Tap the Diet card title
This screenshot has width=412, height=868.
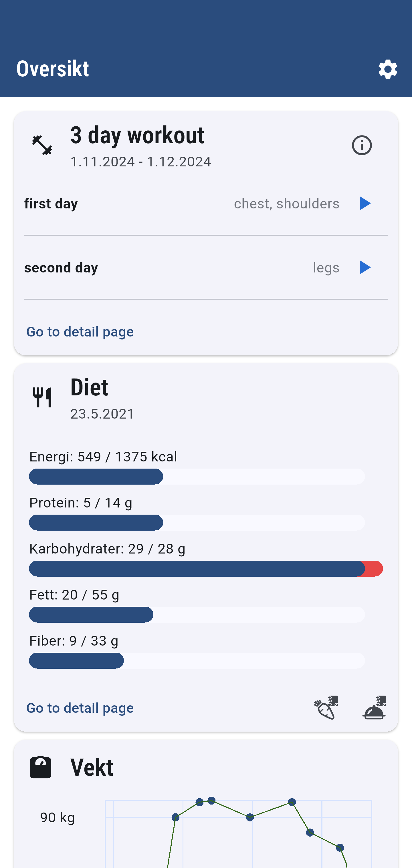click(89, 387)
